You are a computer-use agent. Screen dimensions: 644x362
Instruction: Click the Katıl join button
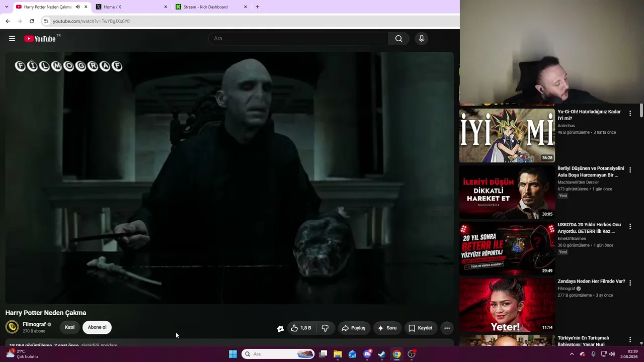pyautogui.click(x=69, y=327)
